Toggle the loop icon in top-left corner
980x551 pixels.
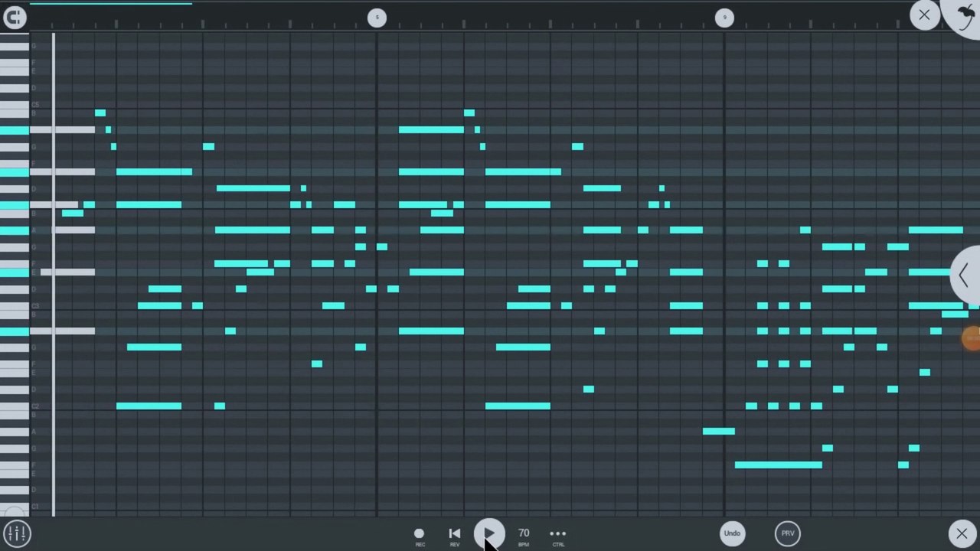[15, 17]
